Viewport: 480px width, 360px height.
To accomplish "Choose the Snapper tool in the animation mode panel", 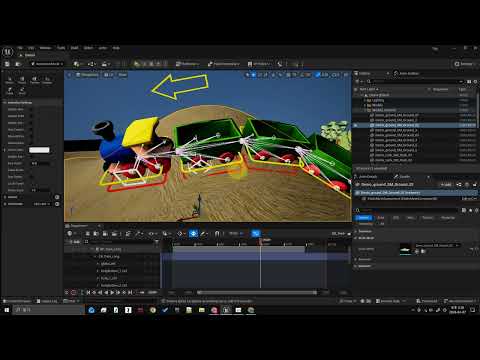I will [47, 80].
